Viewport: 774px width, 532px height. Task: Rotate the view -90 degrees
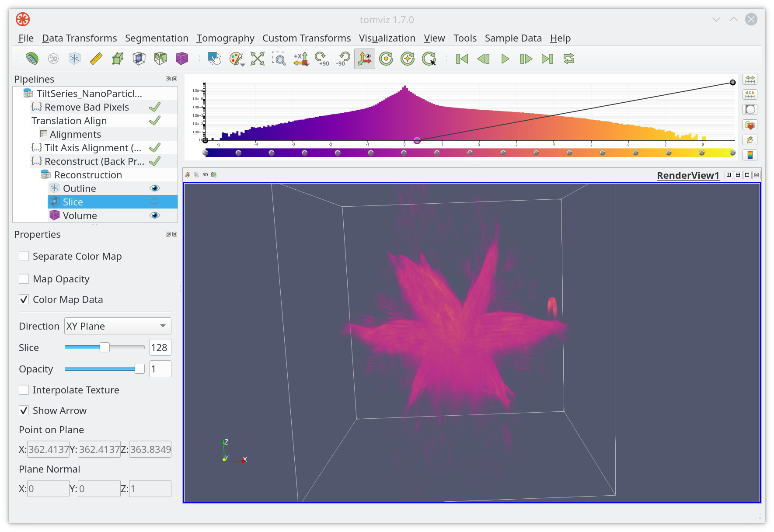[x=343, y=59]
